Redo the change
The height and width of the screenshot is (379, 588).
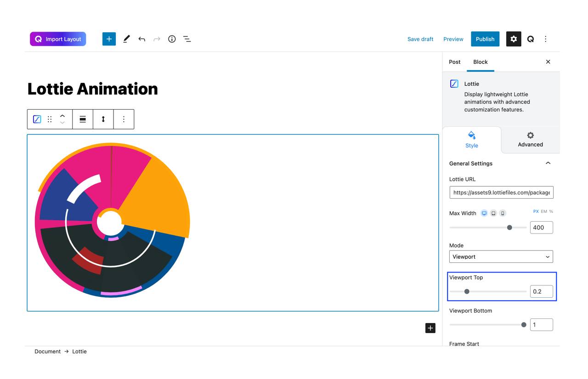157,39
